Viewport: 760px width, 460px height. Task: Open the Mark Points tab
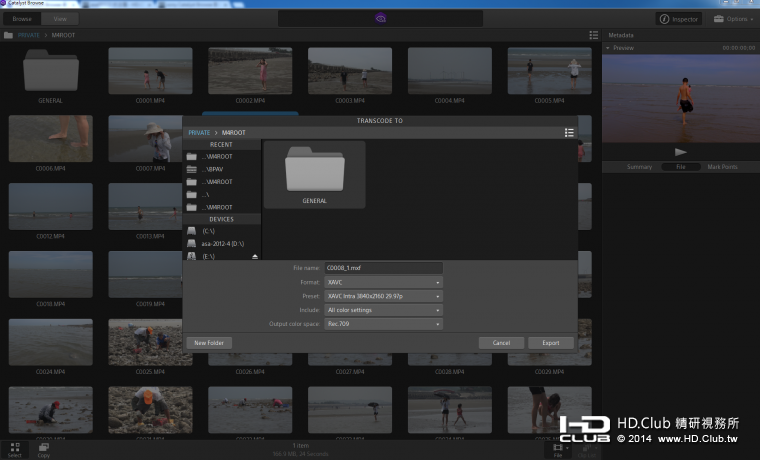pos(722,167)
